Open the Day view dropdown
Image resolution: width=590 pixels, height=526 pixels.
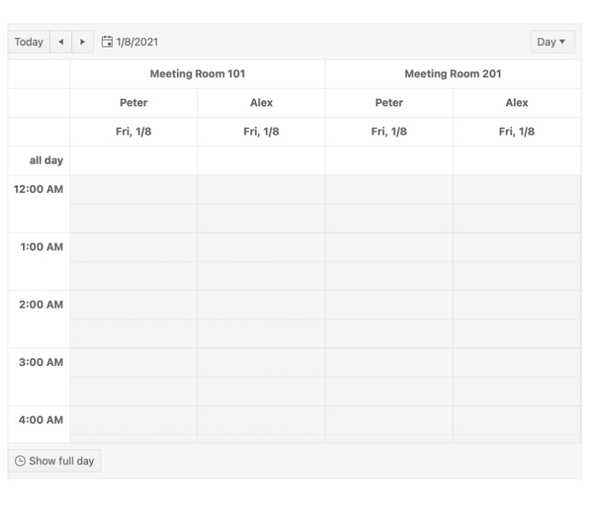pyautogui.click(x=552, y=42)
